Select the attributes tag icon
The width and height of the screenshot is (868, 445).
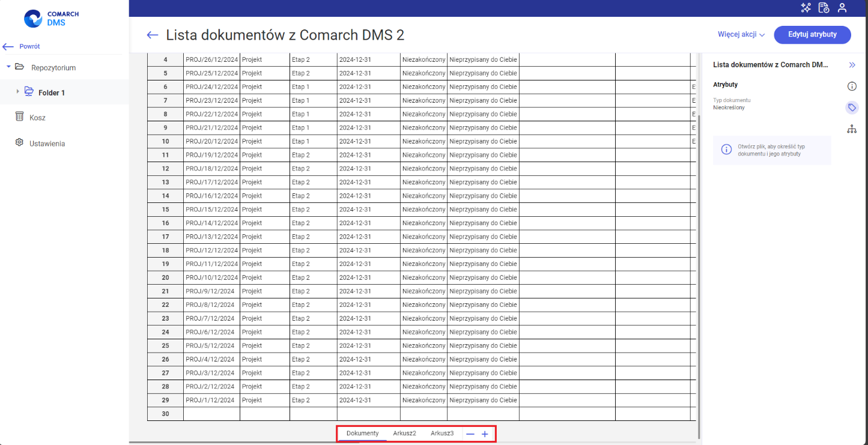852,107
